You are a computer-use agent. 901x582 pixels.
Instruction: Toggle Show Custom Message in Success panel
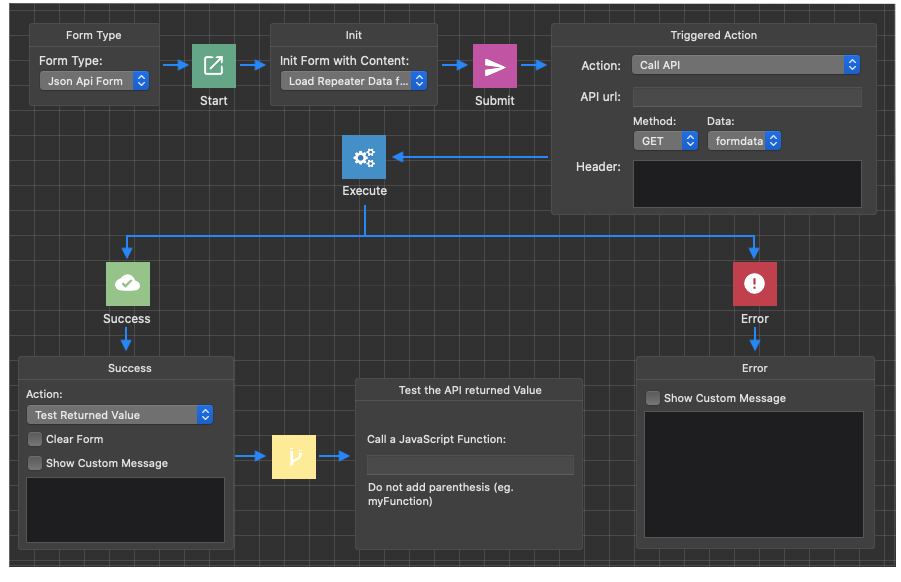tap(36, 463)
